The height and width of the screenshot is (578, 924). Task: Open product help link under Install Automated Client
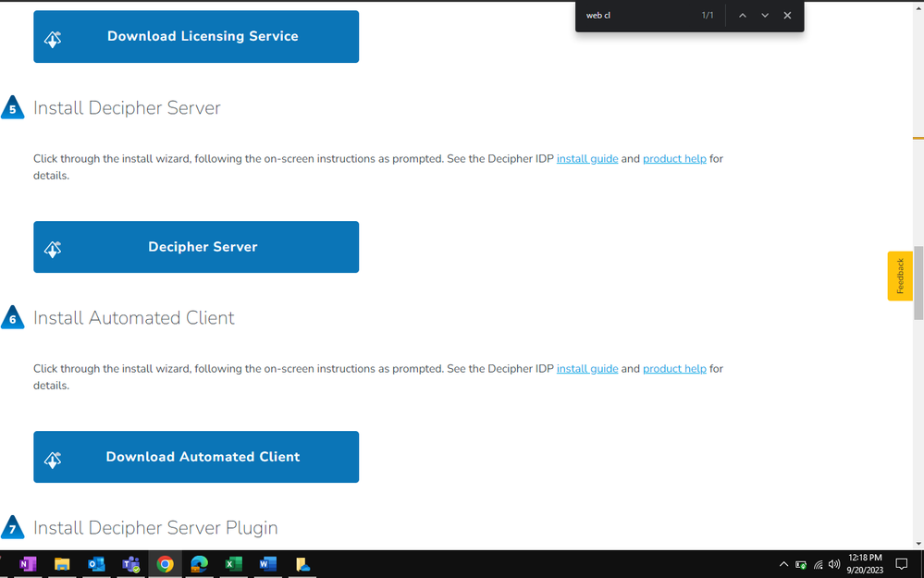(x=674, y=369)
